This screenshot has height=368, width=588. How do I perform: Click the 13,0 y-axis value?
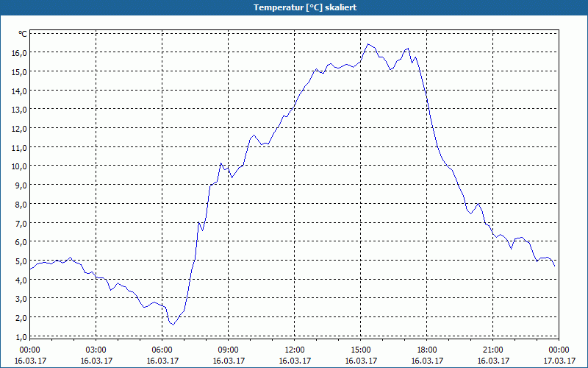(x=20, y=109)
